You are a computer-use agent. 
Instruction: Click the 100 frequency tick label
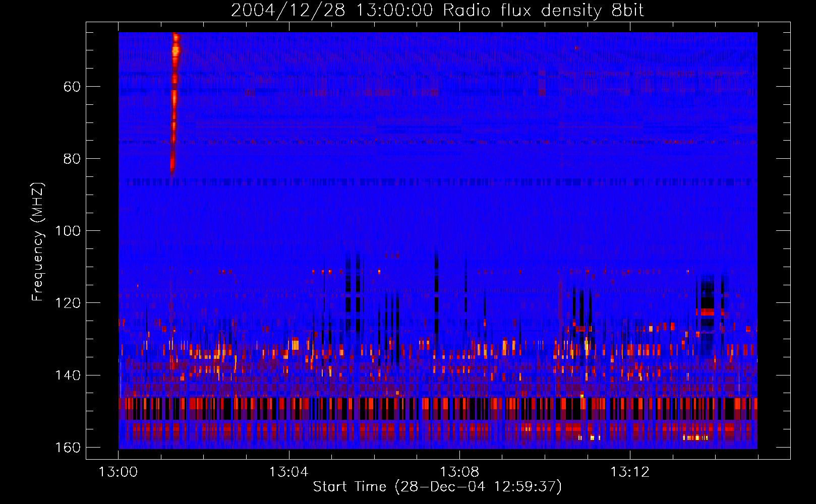tap(68, 231)
